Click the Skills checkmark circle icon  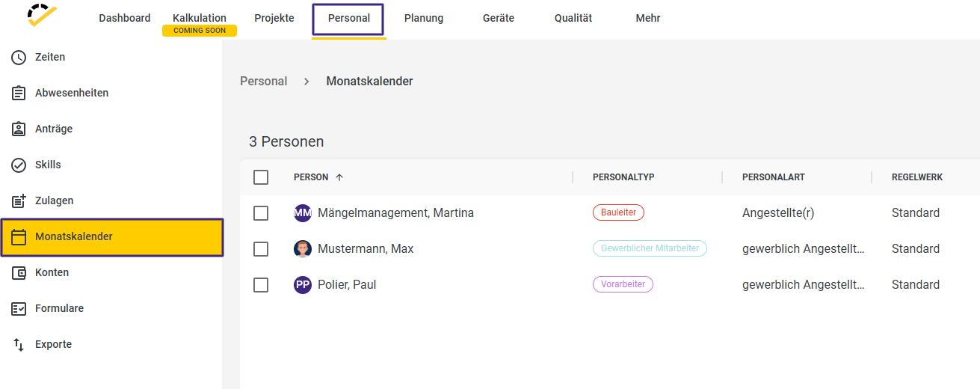(19, 165)
